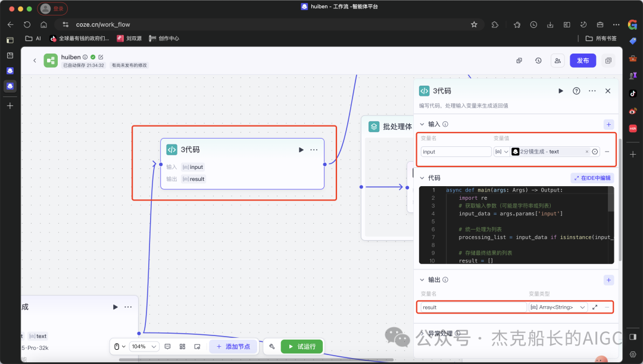Select the 3代码 code node icon

point(171,149)
